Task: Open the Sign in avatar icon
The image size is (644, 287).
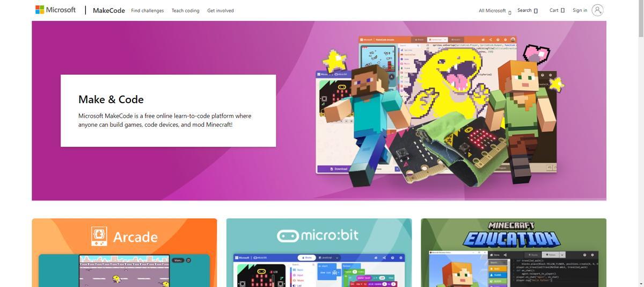Action: tap(597, 10)
